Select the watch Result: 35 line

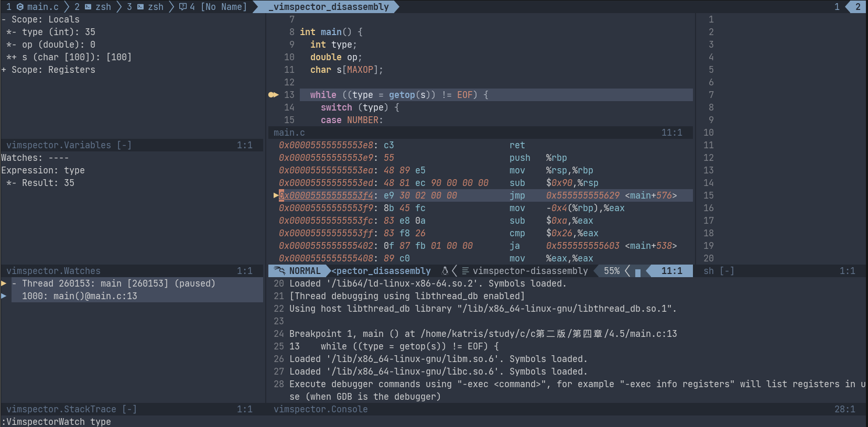click(40, 183)
